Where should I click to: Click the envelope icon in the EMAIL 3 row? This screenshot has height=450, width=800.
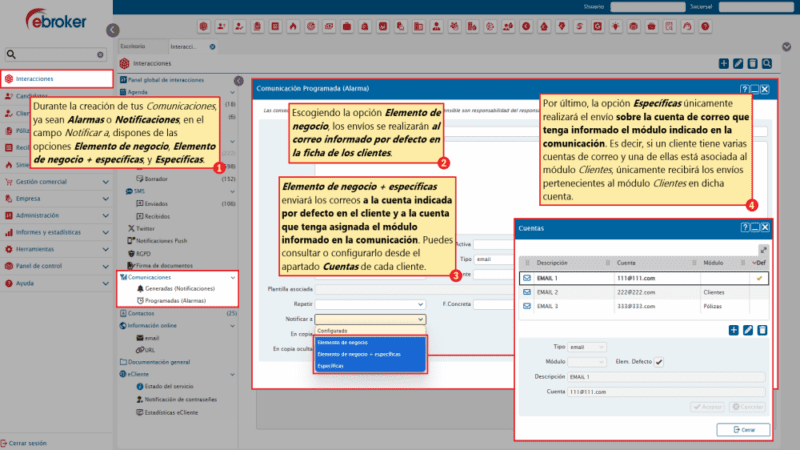coord(527,306)
